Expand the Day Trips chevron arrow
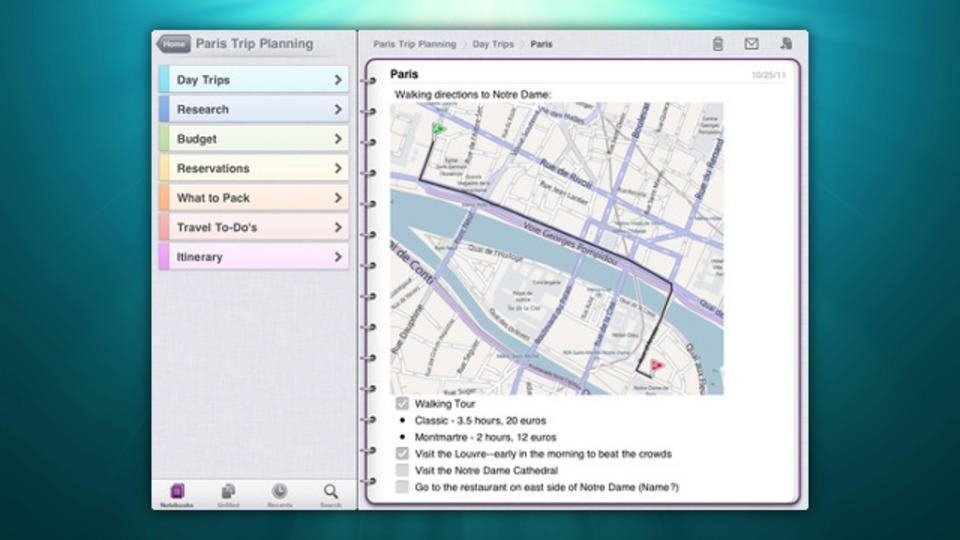Image resolution: width=960 pixels, height=540 pixels. (x=338, y=80)
